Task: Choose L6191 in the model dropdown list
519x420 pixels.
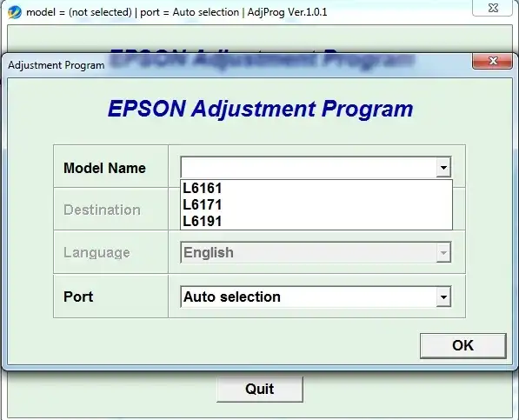Action: pos(316,221)
